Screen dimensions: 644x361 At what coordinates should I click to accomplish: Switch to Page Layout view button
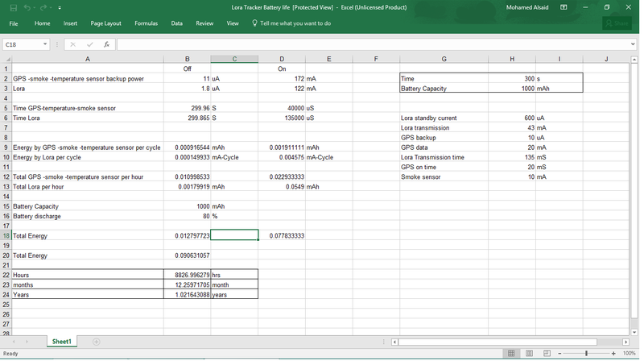coord(528,353)
